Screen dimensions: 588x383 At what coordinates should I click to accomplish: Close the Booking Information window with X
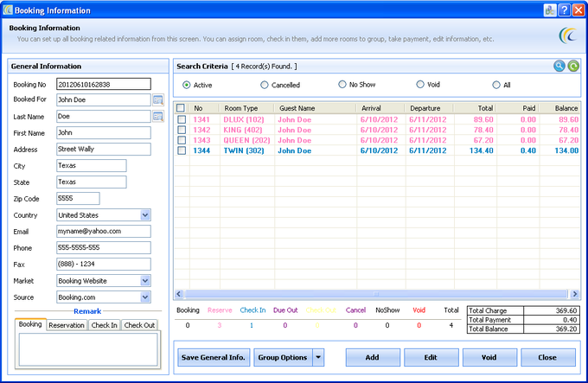pos(578,10)
